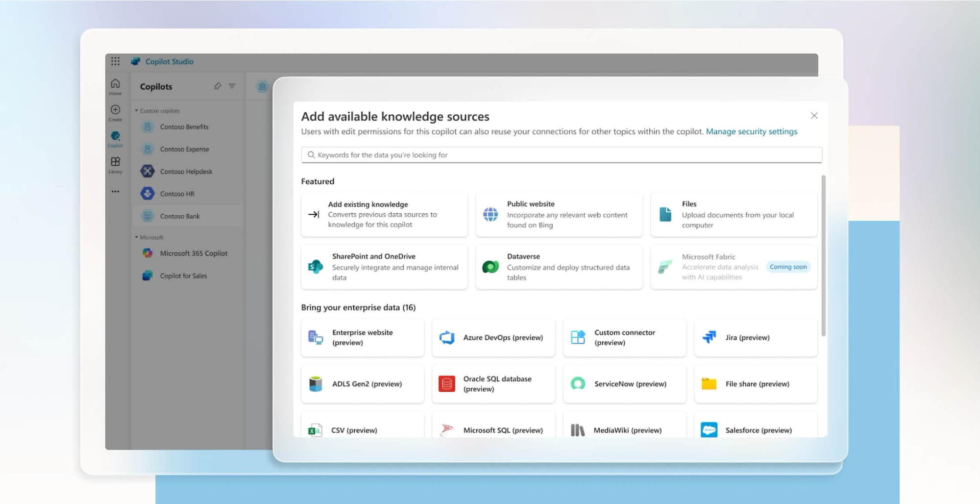Click the app launcher grid icon
Viewport: 980px width, 504px height.
116,61
